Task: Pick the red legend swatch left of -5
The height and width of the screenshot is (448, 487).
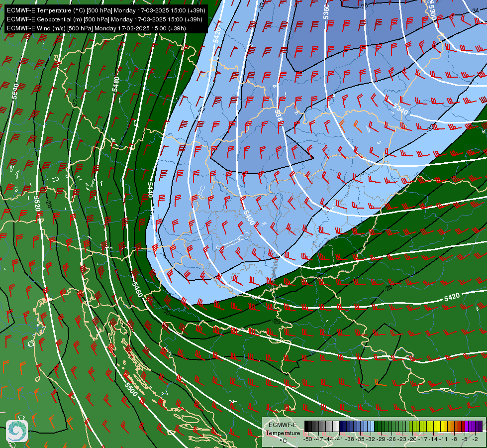Action: 463,426
